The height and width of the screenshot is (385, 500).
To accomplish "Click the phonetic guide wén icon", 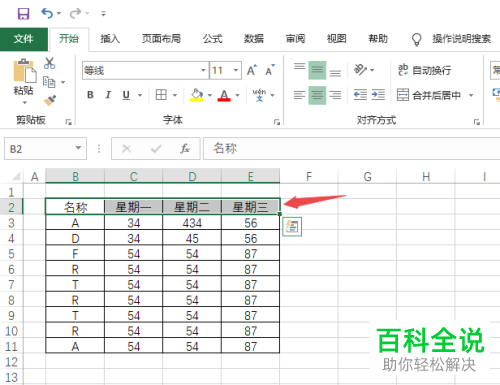I will click(x=259, y=95).
